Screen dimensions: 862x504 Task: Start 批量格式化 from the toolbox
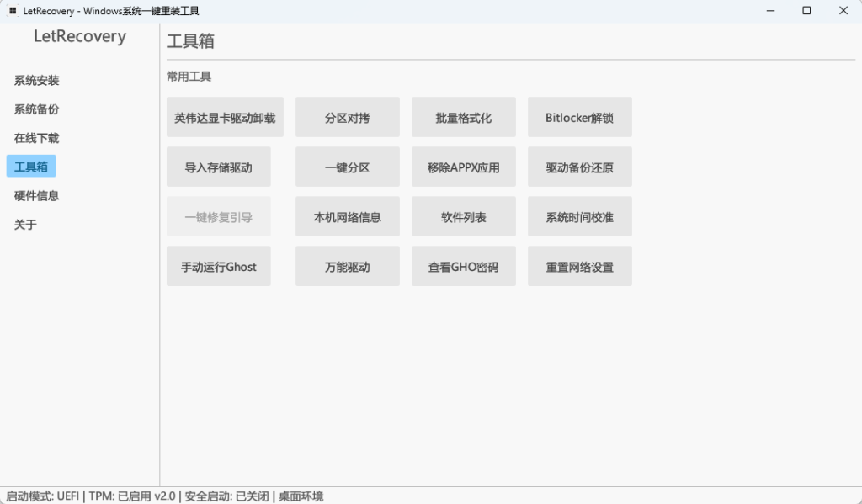click(463, 117)
